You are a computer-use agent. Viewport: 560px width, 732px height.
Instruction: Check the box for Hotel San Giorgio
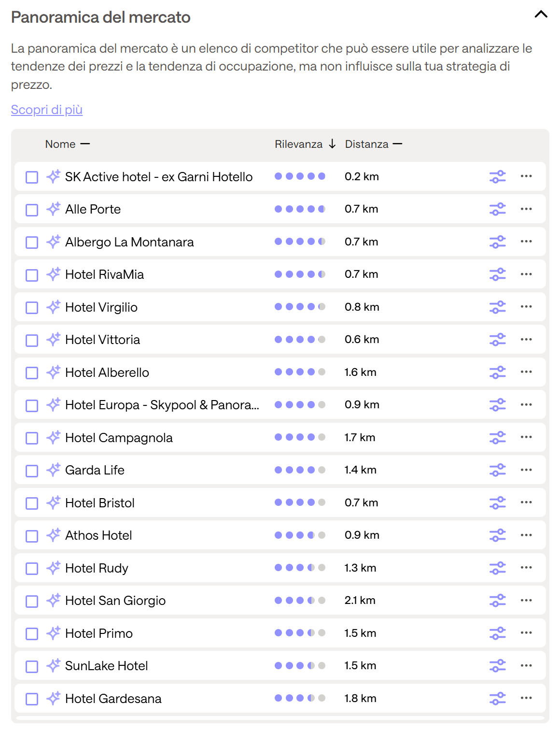pyautogui.click(x=32, y=601)
